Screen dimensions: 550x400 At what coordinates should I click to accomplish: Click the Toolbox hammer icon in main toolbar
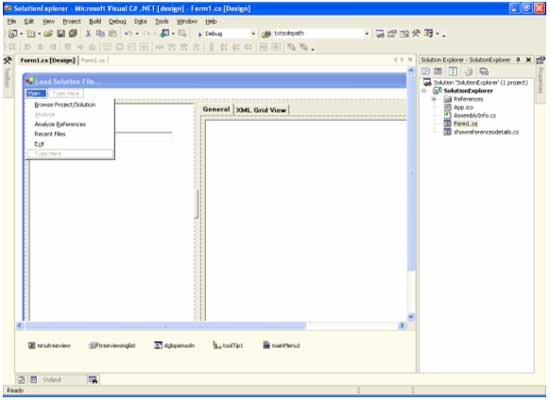pyautogui.click(x=416, y=34)
